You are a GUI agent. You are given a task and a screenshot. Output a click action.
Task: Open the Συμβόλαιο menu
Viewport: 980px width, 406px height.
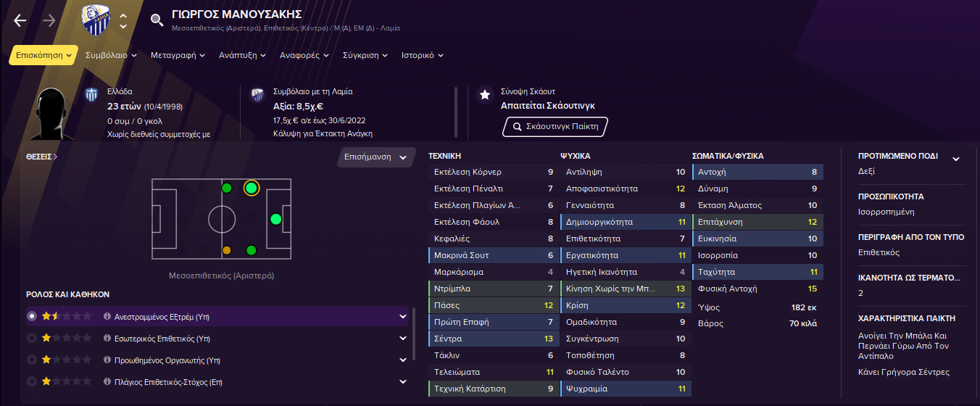[x=111, y=55]
